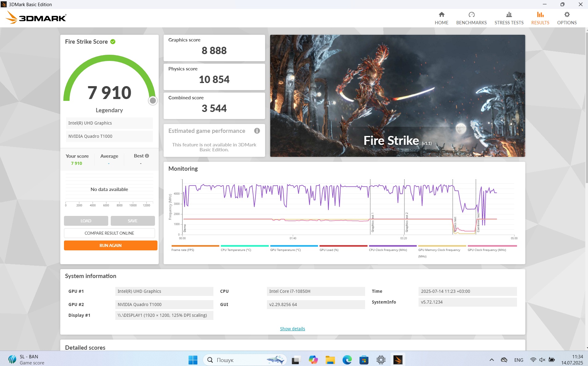588x366 pixels.
Task: Click the muted volume tray icon
Action: click(x=542, y=360)
